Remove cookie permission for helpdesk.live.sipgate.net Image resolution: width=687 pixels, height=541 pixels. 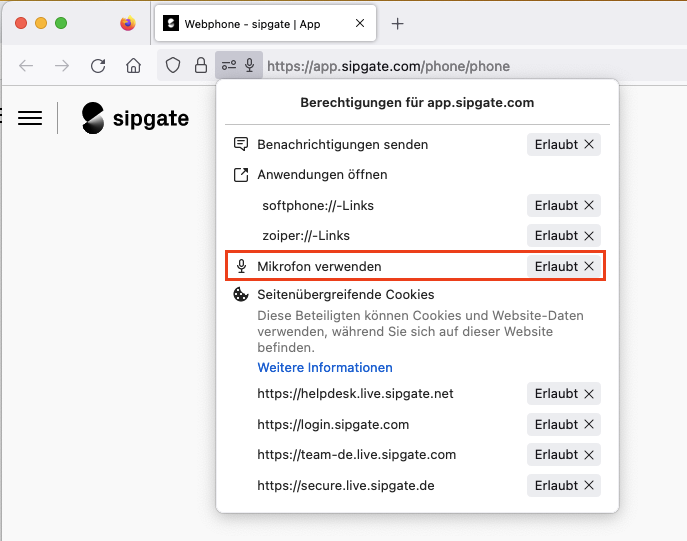589,393
